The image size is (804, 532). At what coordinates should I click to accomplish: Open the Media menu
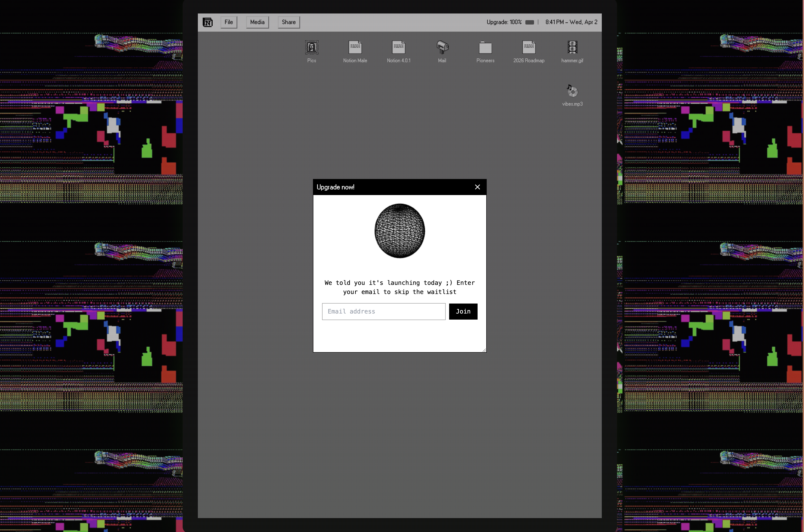(257, 22)
